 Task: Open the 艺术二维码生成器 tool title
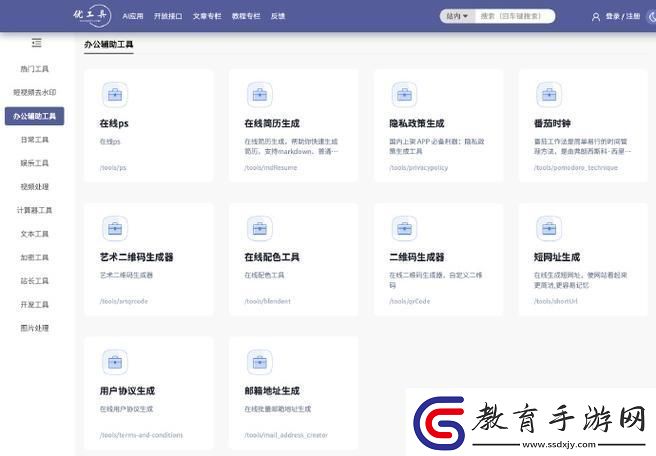click(x=136, y=257)
